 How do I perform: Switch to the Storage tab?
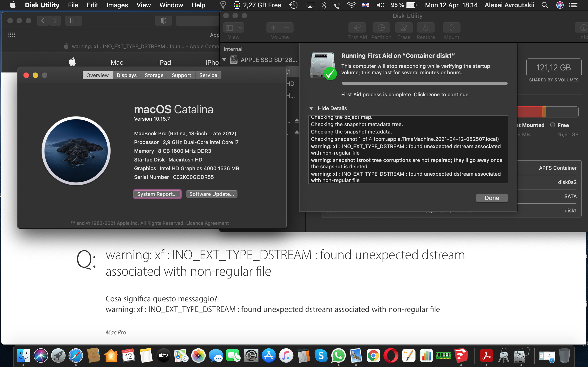point(154,75)
